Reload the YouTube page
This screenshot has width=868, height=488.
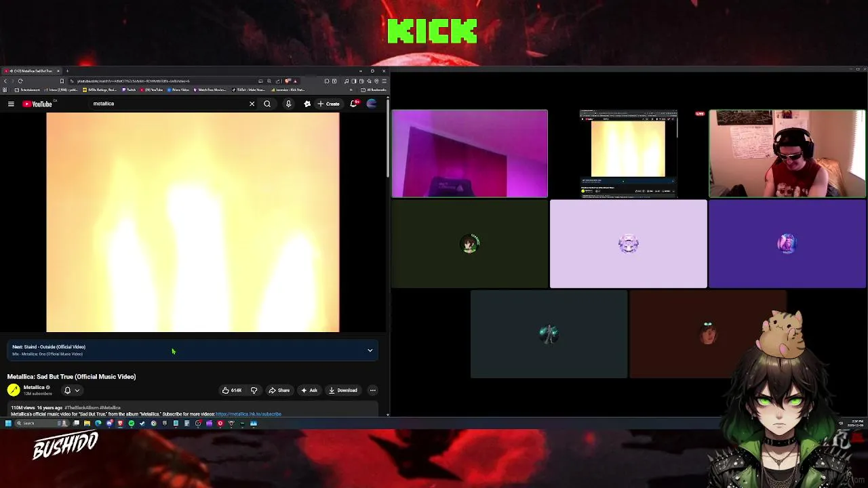tap(20, 81)
